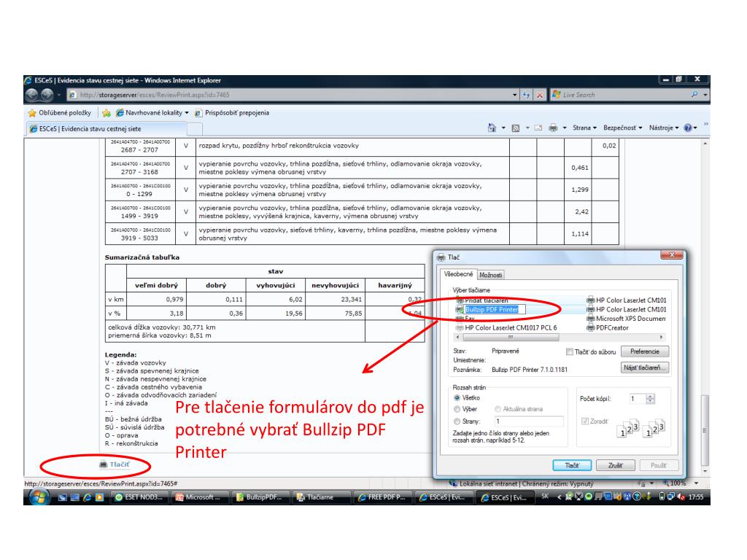Open the Help question mark icon

[x=688, y=128]
